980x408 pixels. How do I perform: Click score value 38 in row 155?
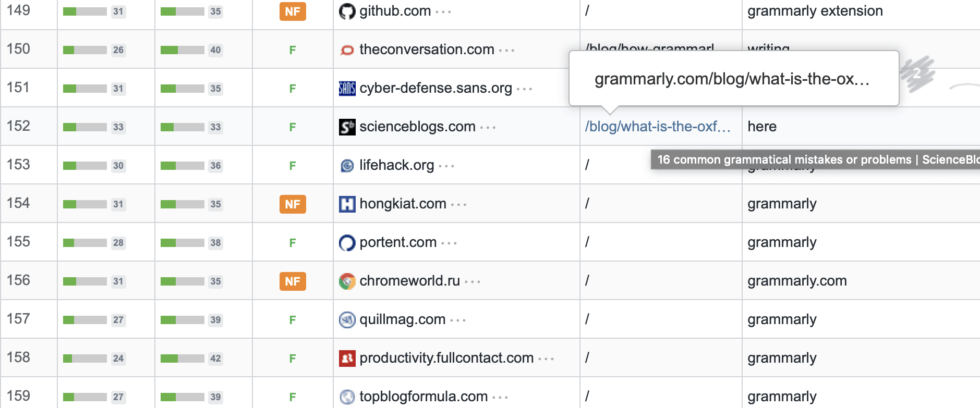click(215, 243)
